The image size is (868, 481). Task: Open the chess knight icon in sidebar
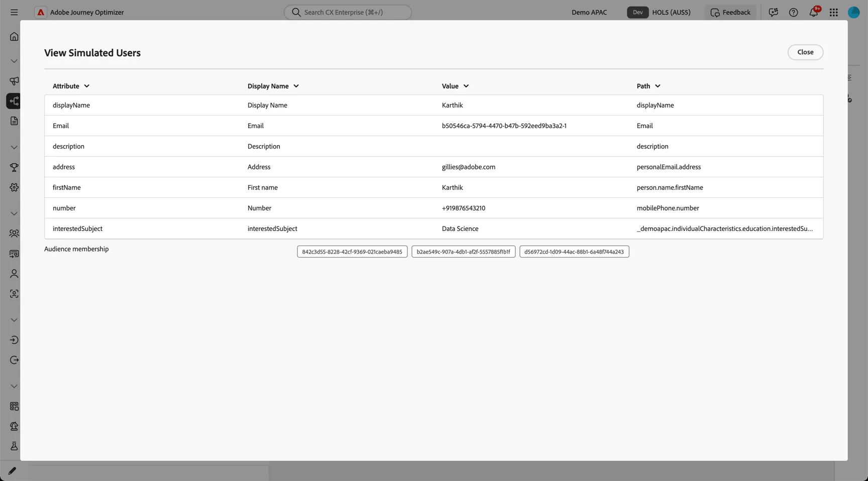14,426
